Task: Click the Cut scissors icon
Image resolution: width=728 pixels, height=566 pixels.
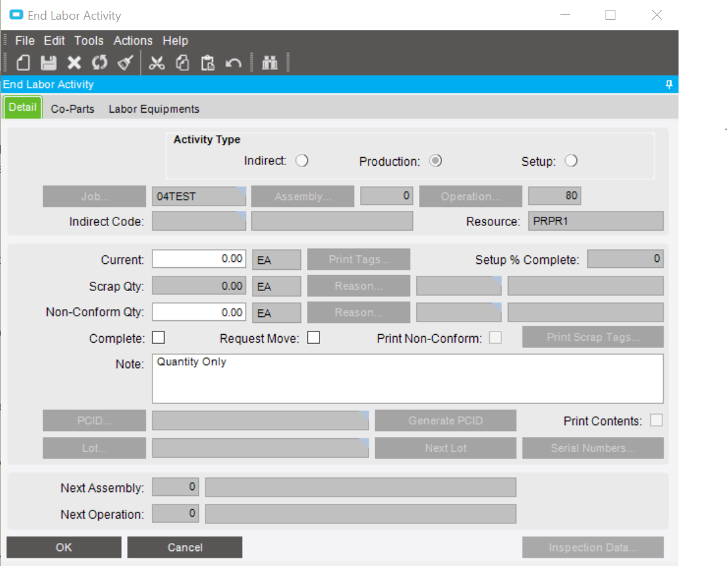Action: click(x=156, y=63)
